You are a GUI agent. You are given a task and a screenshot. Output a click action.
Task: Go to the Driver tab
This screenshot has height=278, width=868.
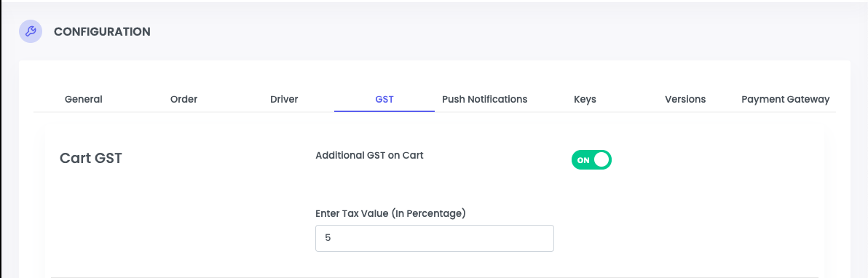pyautogui.click(x=284, y=100)
